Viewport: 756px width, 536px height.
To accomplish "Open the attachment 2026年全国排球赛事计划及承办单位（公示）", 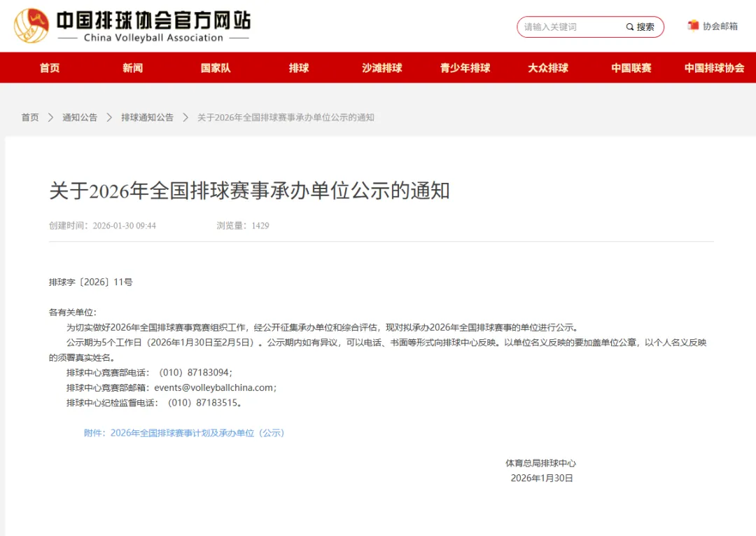I will [197, 433].
